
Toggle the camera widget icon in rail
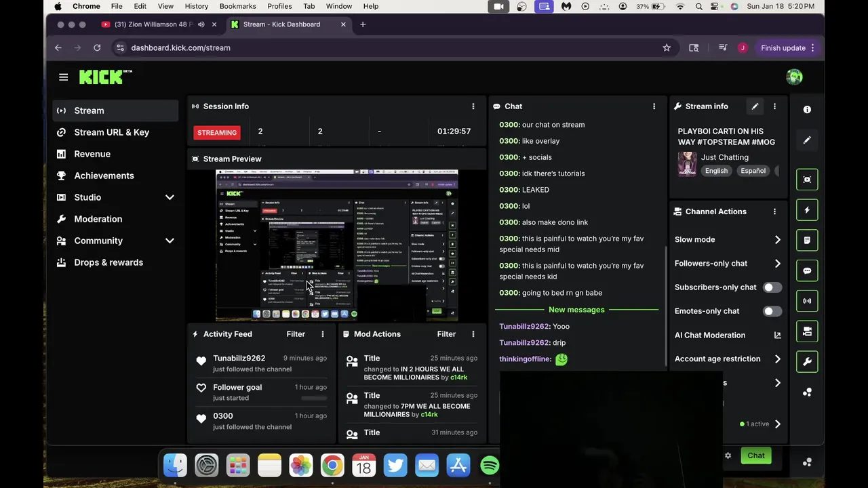click(807, 331)
